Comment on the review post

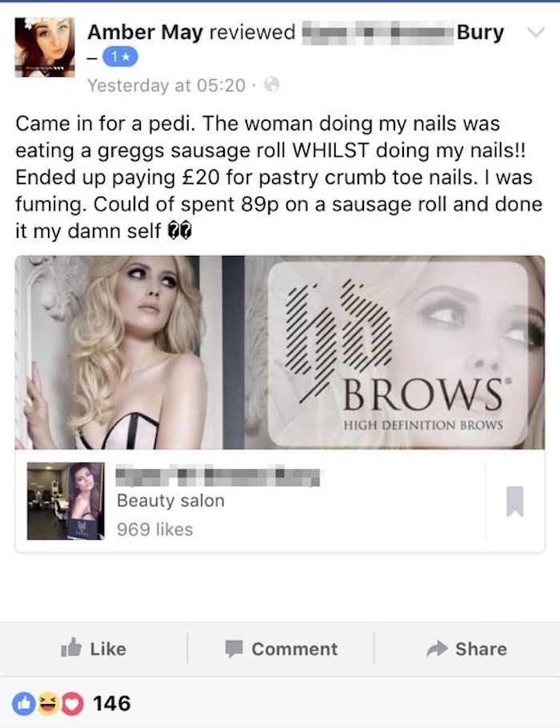281,648
